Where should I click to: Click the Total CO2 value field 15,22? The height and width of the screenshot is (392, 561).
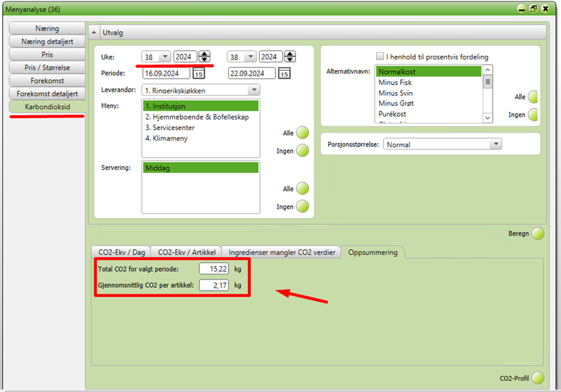point(214,269)
